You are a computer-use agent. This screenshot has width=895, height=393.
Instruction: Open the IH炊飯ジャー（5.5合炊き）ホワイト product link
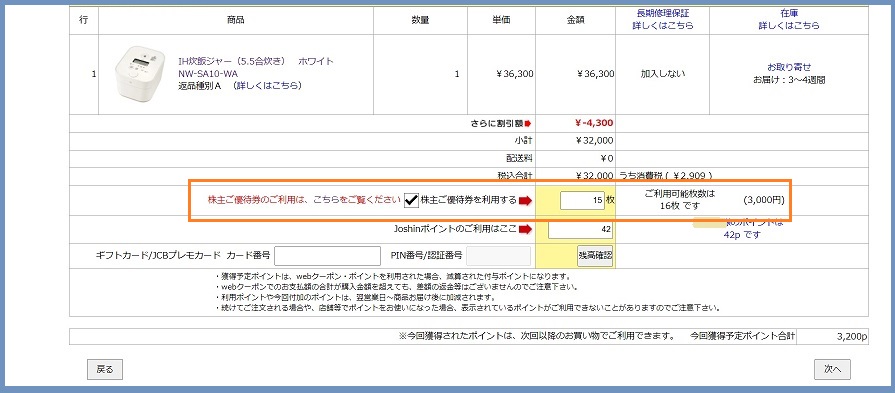(x=256, y=62)
